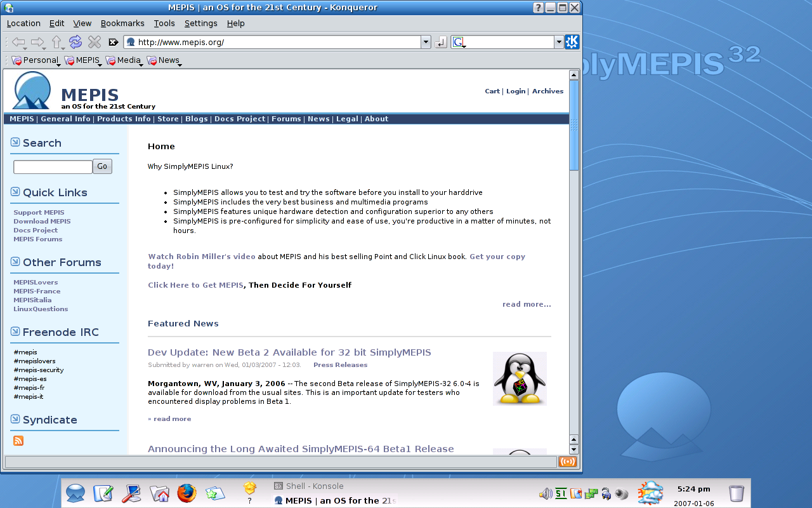Stop page loading with the X icon

pos(95,42)
